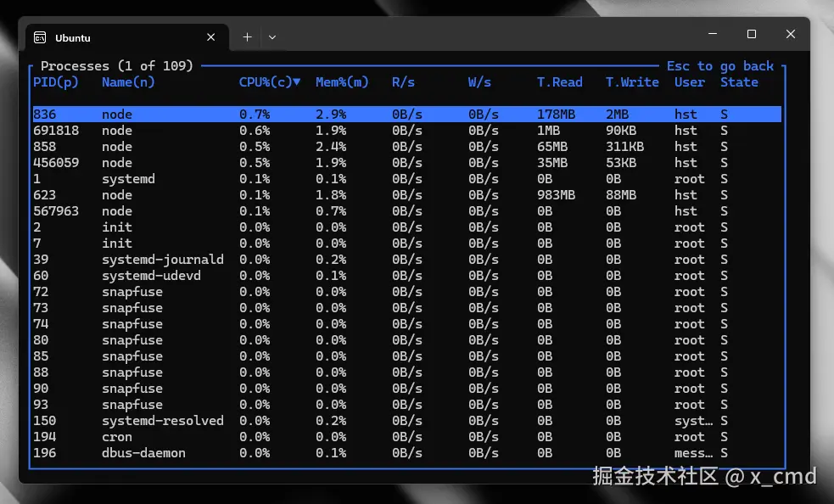Sort by Mem%(m) column header
This screenshot has width=834, height=504.
coord(342,82)
